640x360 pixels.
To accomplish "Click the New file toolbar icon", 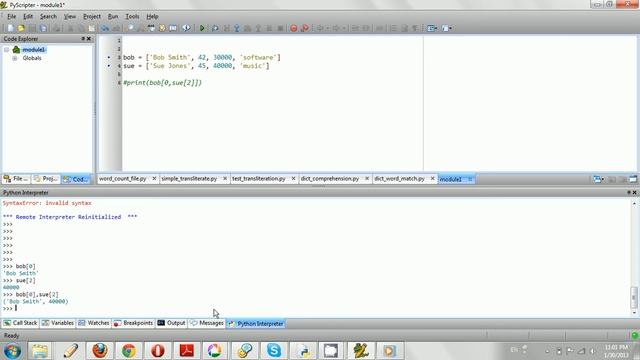I will point(10,28).
